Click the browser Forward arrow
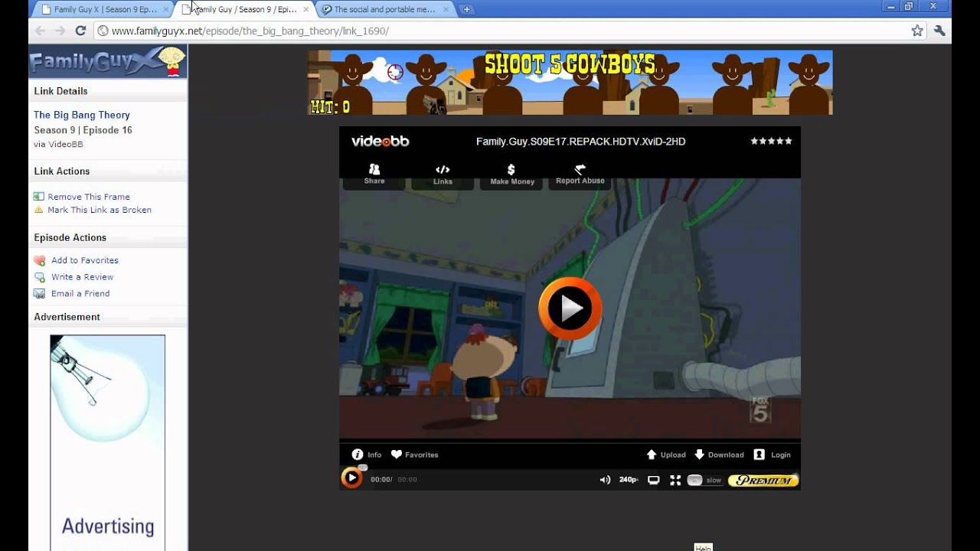Viewport: 980px width, 551px height. [x=60, y=31]
